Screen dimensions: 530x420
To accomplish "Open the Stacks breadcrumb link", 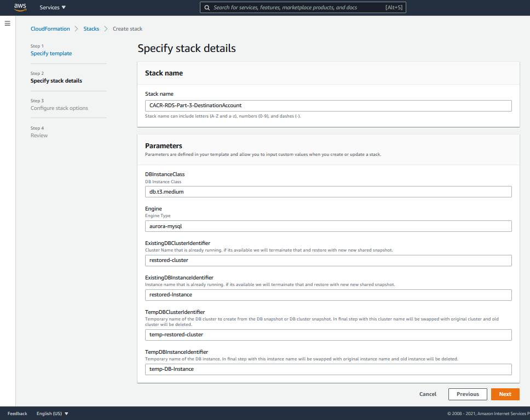I will (91, 28).
